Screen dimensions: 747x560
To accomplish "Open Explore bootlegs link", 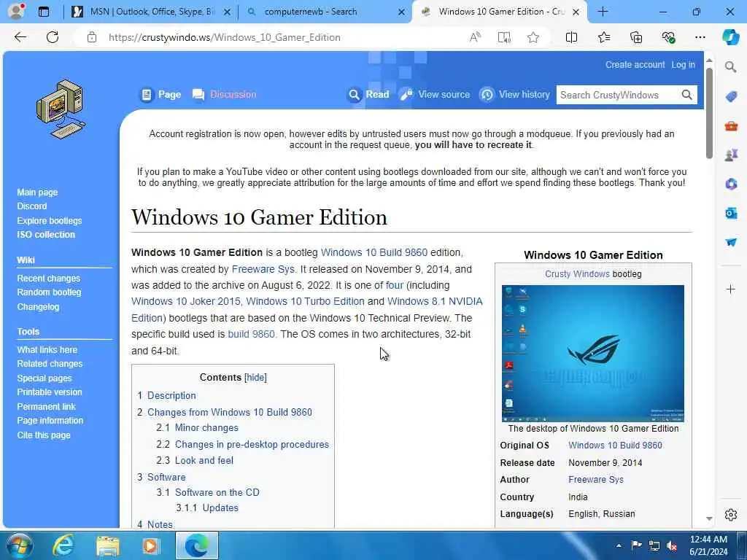I will (50, 221).
